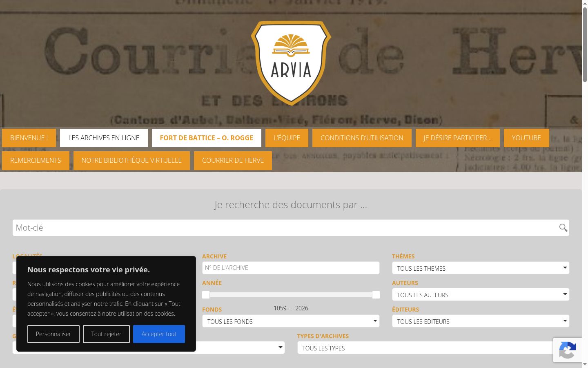588x368 pixels.
Task: Expand the Tous les auteurs dropdown
Action: click(x=481, y=294)
